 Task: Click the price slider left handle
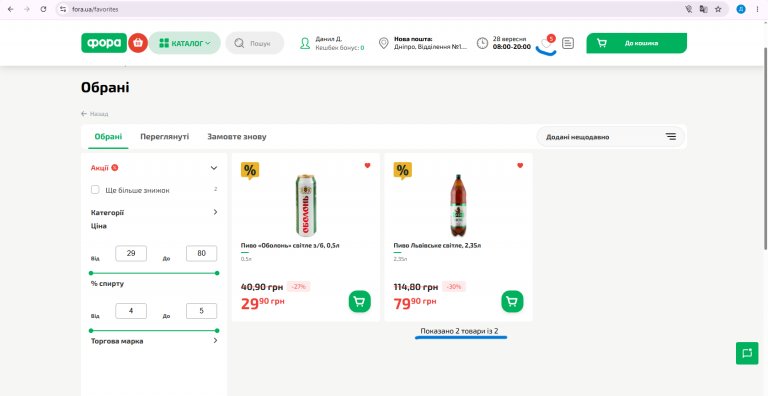click(91, 273)
